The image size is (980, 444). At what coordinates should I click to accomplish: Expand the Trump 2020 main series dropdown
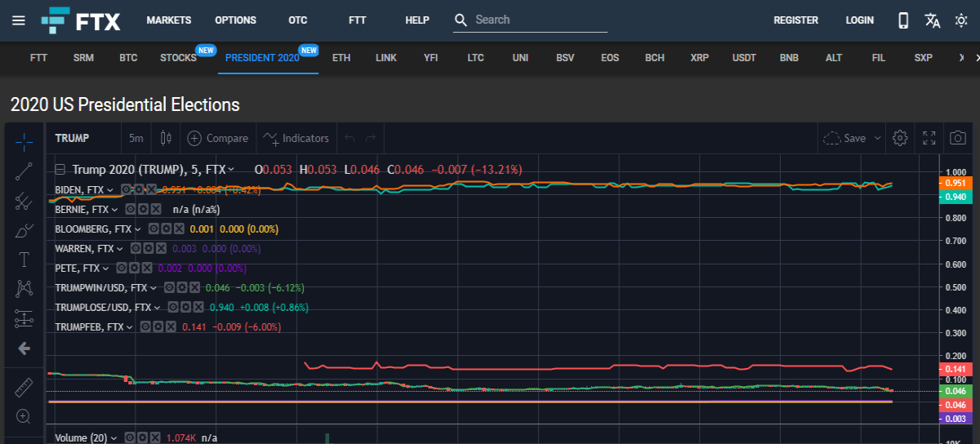click(x=231, y=170)
